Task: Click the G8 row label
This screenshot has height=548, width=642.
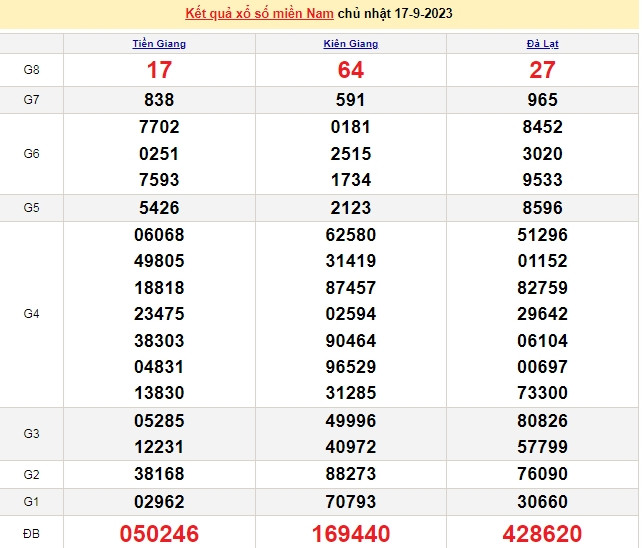Action: pos(31,70)
